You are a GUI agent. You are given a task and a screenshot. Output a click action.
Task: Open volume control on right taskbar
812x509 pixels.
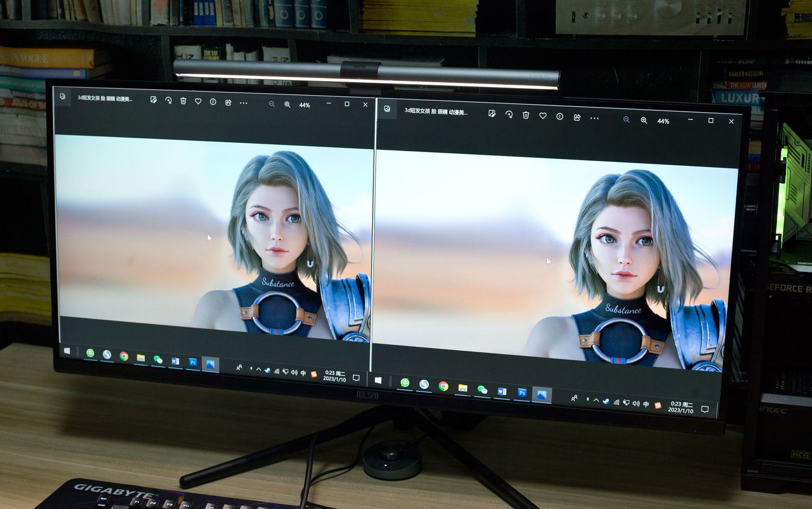click(x=636, y=404)
